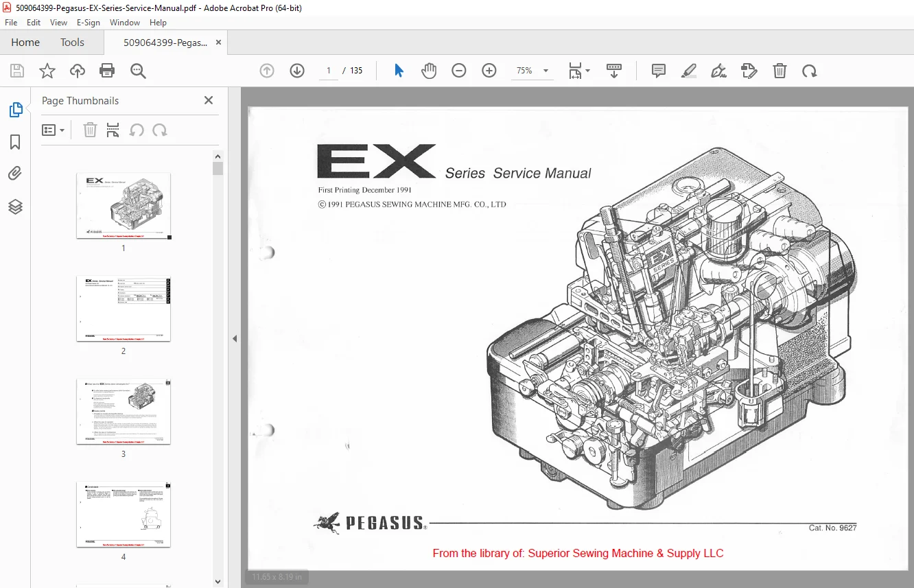The image size is (914, 588).
Task: Open the Attachments paperclip pane
Action: coord(15,174)
